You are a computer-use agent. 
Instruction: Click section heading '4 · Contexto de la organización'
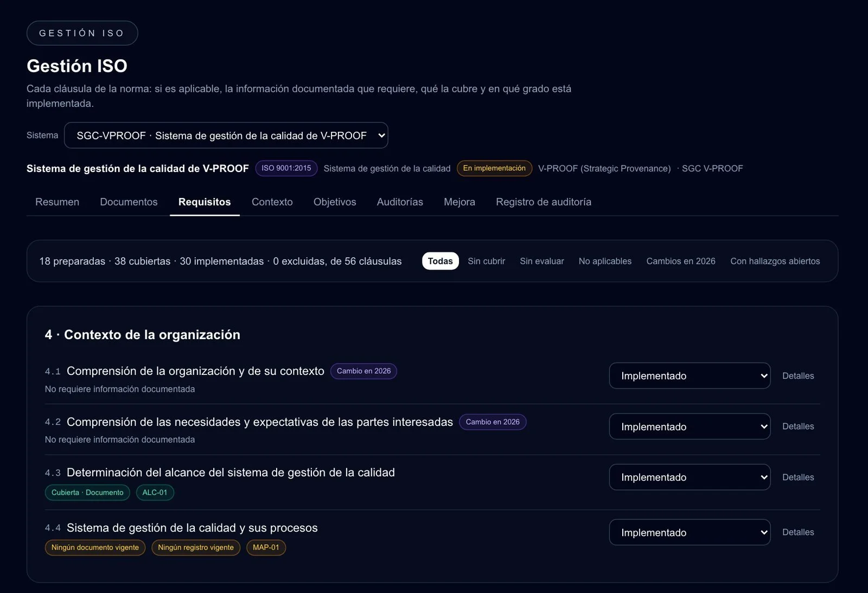pos(142,335)
